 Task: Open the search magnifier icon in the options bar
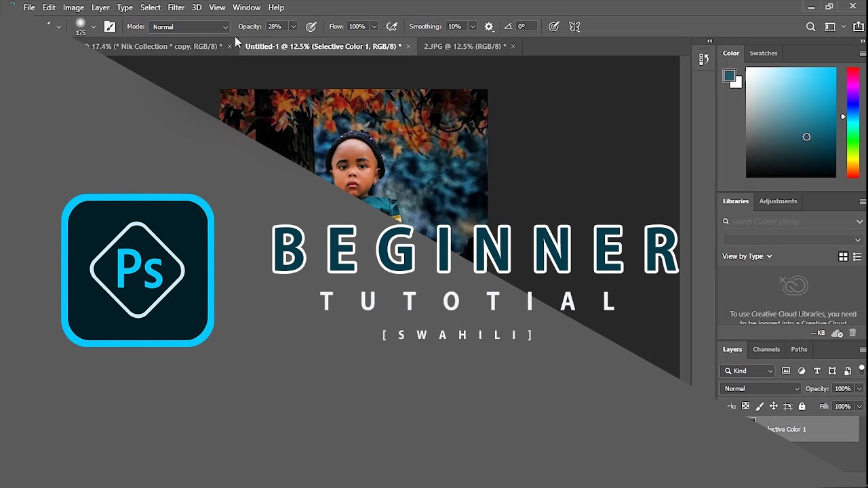[x=810, y=27]
